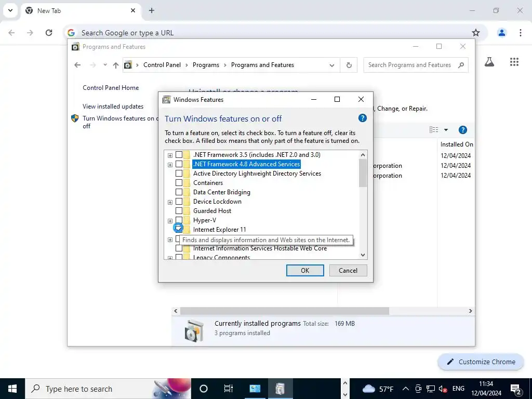The image size is (532, 399).
Task: Check the Guarded Host checkbox
Action: (x=179, y=211)
